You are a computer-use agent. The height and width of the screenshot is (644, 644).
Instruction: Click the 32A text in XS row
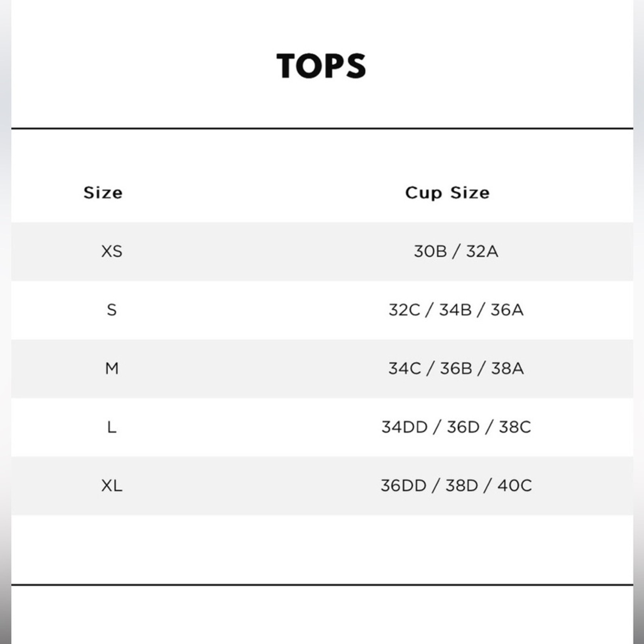[x=482, y=252]
